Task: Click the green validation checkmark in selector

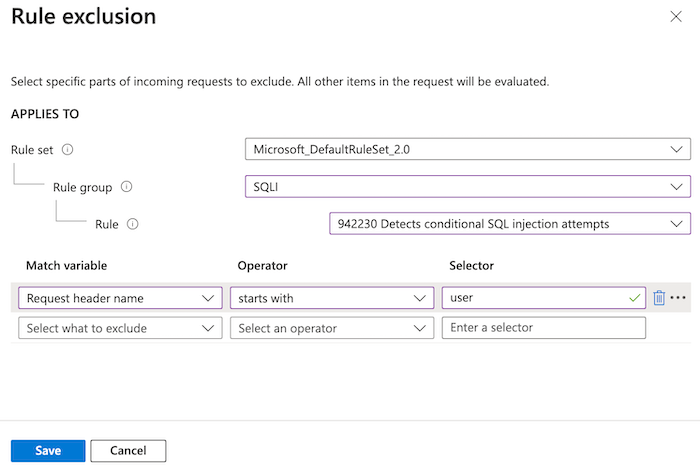Action: coord(633,298)
